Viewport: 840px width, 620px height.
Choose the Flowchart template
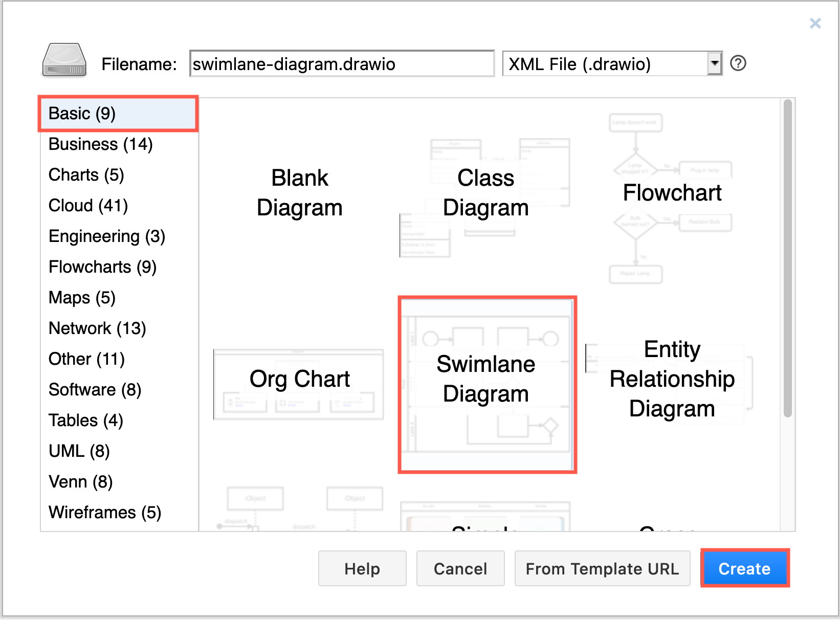672,193
